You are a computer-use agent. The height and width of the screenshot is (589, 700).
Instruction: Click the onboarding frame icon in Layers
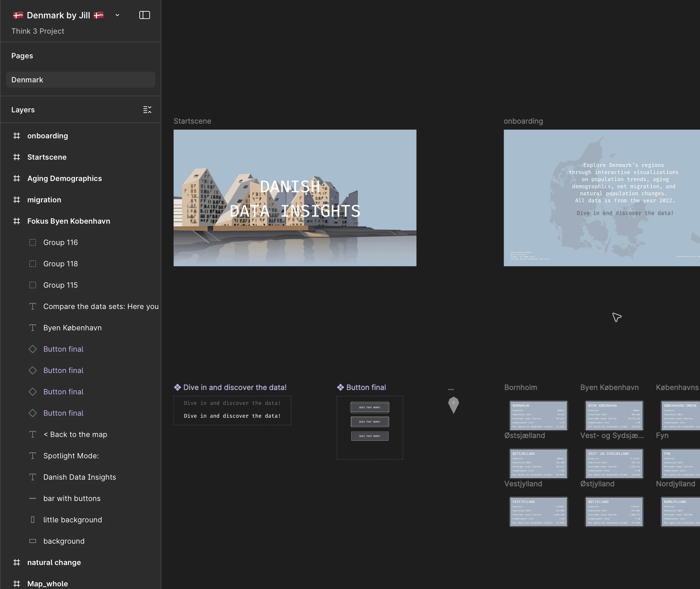pyautogui.click(x=17, y=136)
